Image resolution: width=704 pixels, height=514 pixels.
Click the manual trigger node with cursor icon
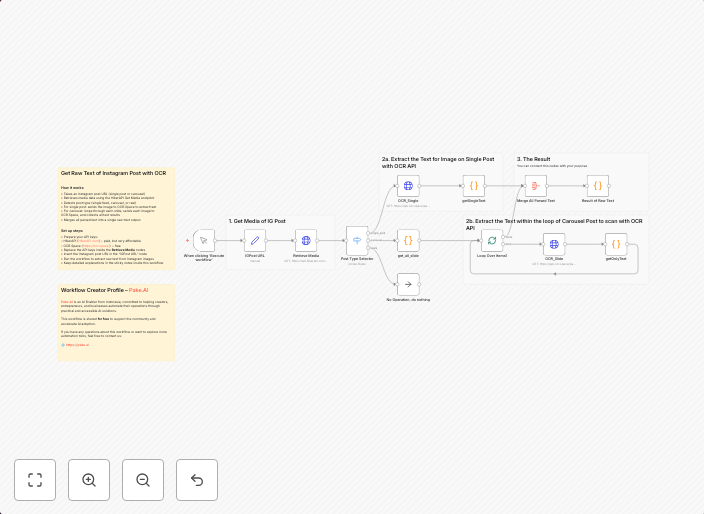click(x=204, y=240)
